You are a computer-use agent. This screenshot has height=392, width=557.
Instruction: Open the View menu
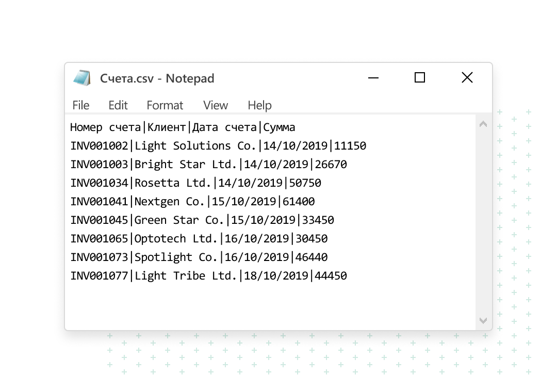click(215, 105)
